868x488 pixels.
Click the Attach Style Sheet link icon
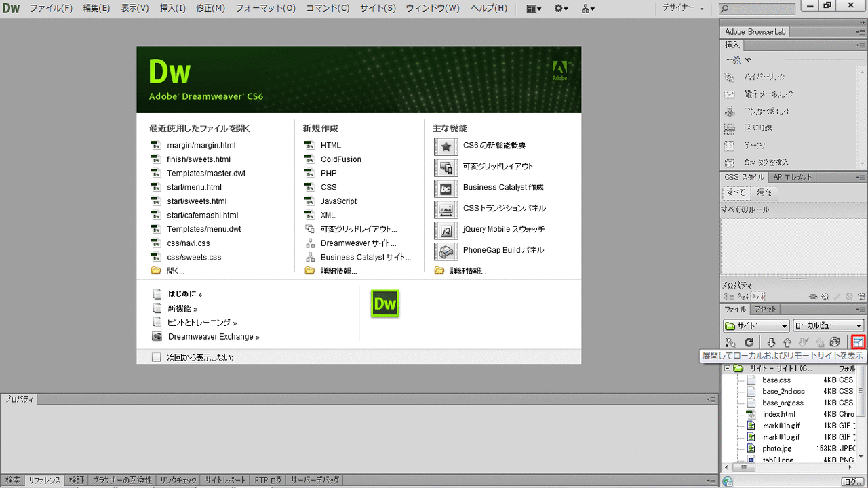pyautogui.click(x=813, y=296)
